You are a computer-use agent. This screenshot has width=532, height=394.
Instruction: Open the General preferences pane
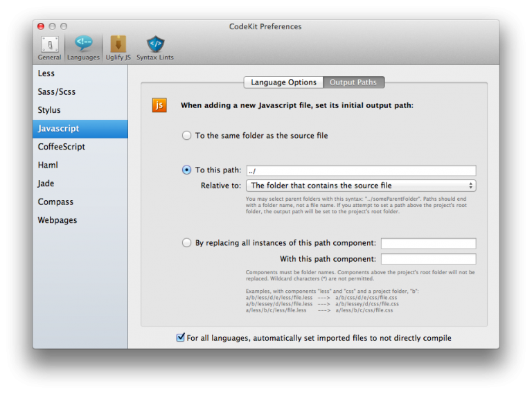50,48
